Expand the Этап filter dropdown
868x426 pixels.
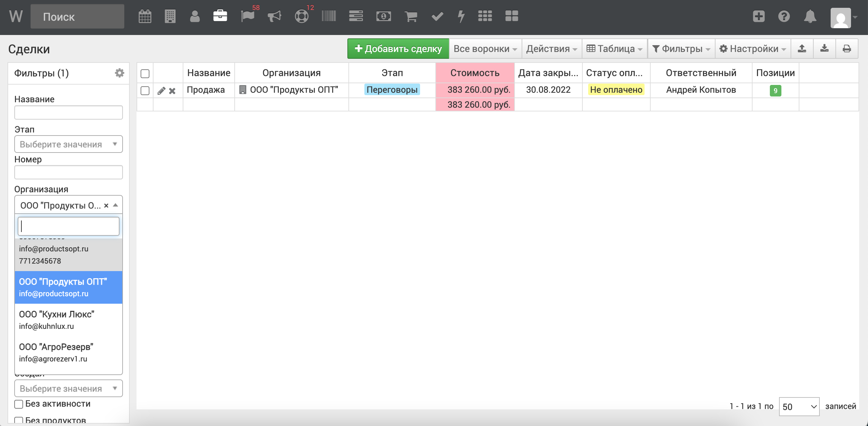68,144
